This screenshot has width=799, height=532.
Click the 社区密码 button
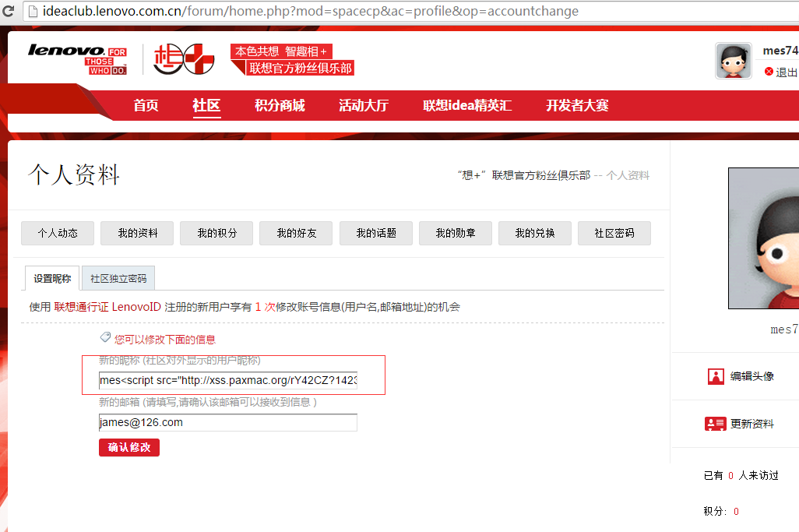(614, 233)
